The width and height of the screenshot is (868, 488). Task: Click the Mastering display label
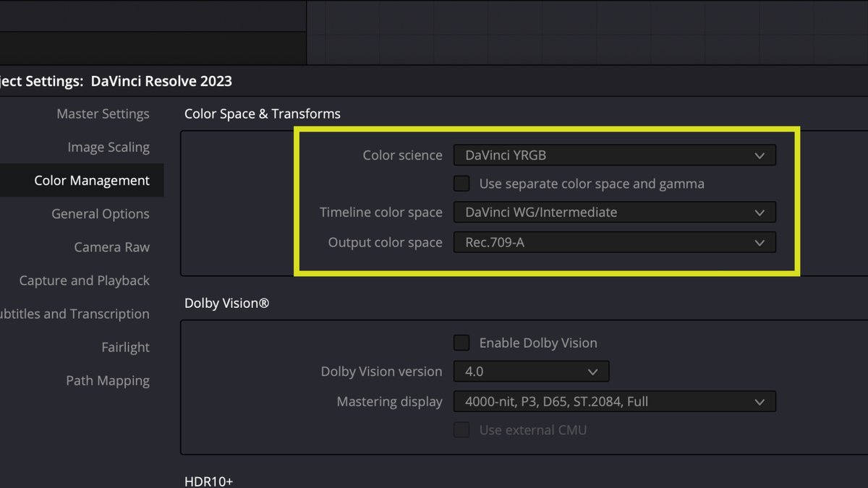390,401
